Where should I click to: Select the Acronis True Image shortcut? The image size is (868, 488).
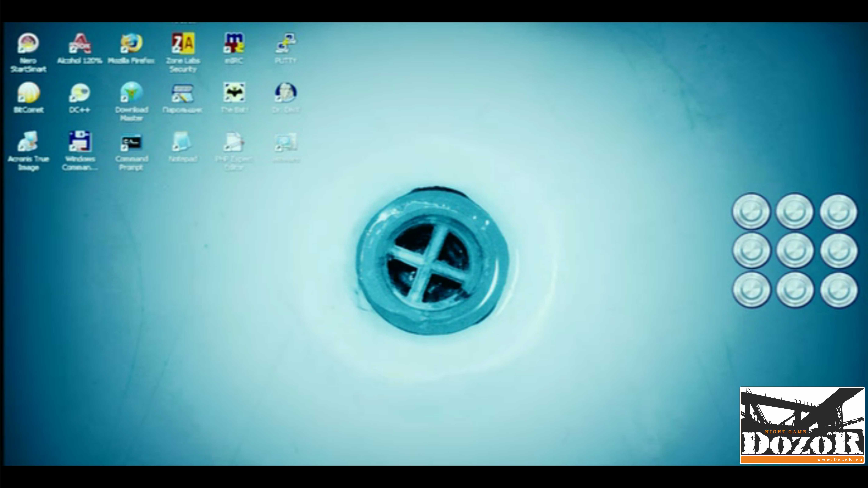click(28, 142)
